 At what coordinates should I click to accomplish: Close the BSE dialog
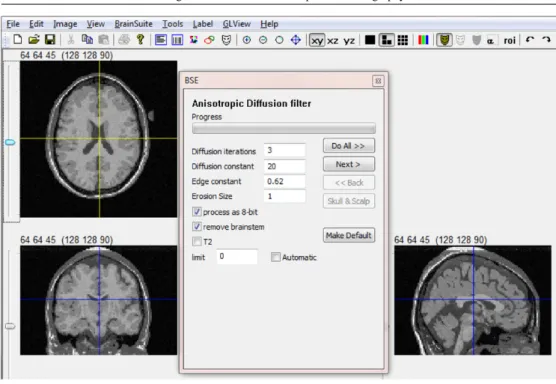378,81
